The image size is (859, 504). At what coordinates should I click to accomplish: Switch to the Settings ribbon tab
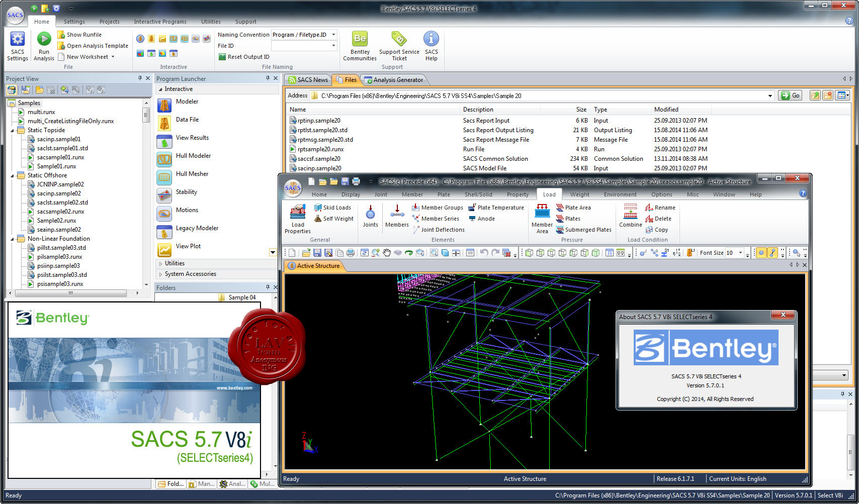[x=74, y=22]
